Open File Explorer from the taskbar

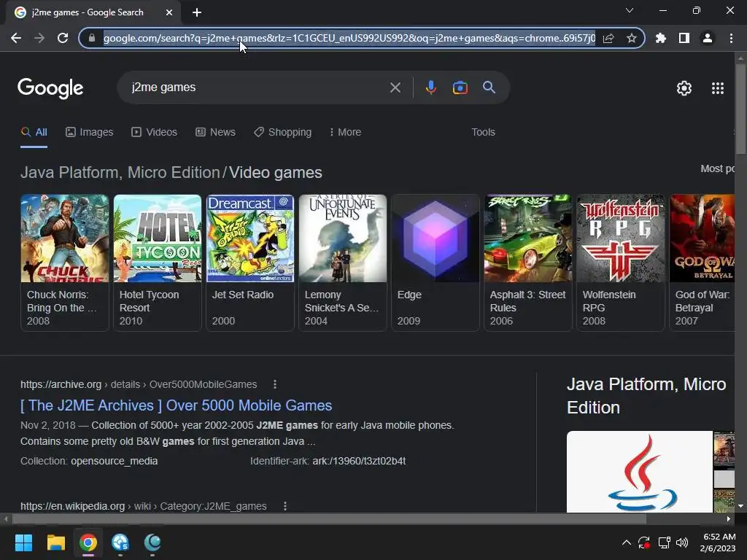(55, 542)
